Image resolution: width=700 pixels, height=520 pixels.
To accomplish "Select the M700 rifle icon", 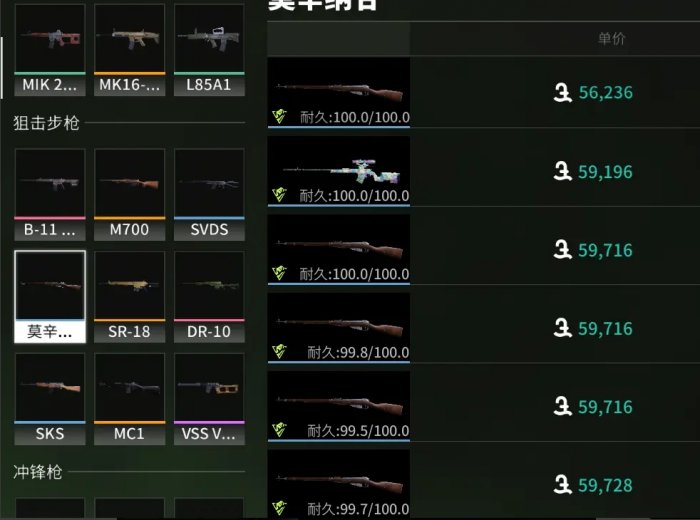I will tap(129, 195).
